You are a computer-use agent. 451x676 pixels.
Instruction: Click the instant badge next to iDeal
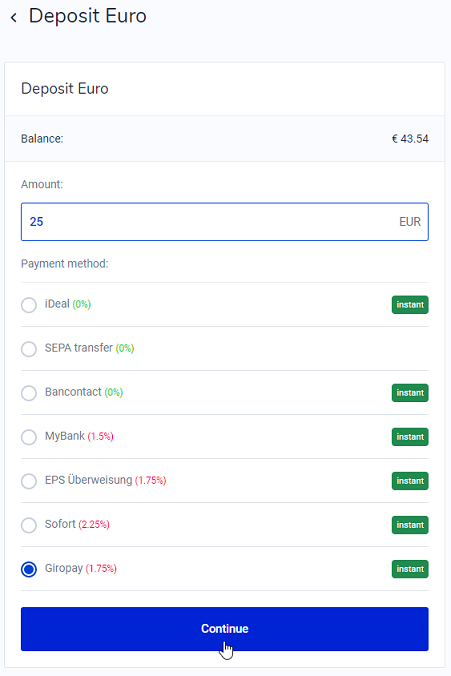point(410,305)
